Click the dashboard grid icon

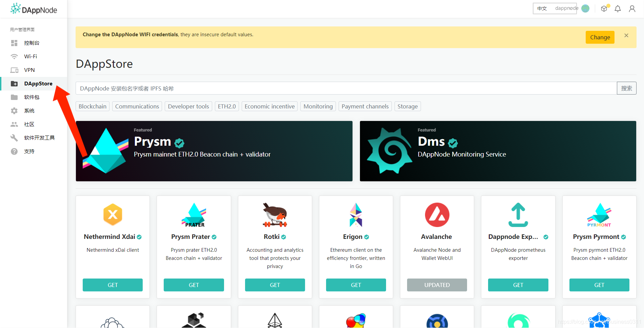click(14, 43)
